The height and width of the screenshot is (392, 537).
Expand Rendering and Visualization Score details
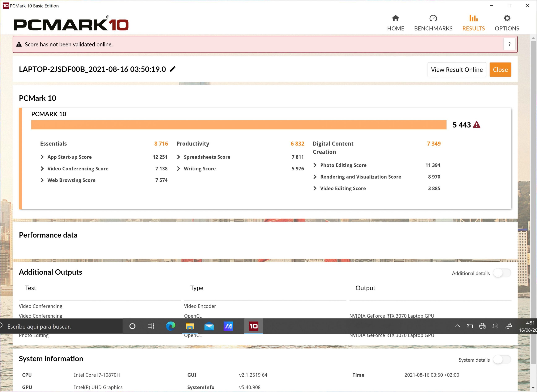pyautogui.click(x=315, y=177)
